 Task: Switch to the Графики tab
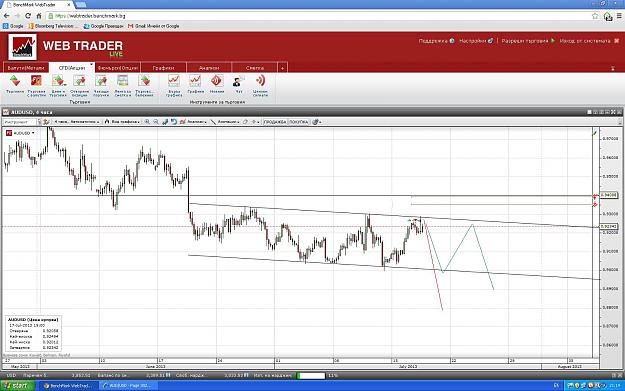(163, 68)
